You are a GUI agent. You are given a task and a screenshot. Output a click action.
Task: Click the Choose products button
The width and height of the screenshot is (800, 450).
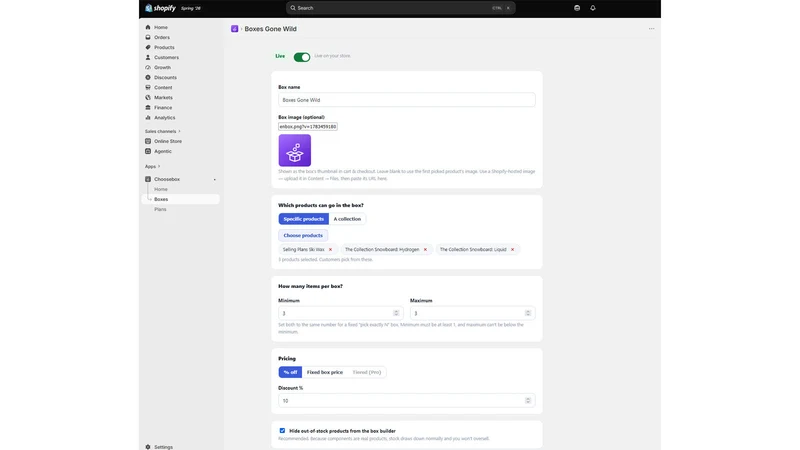click(x=303, y=236)
